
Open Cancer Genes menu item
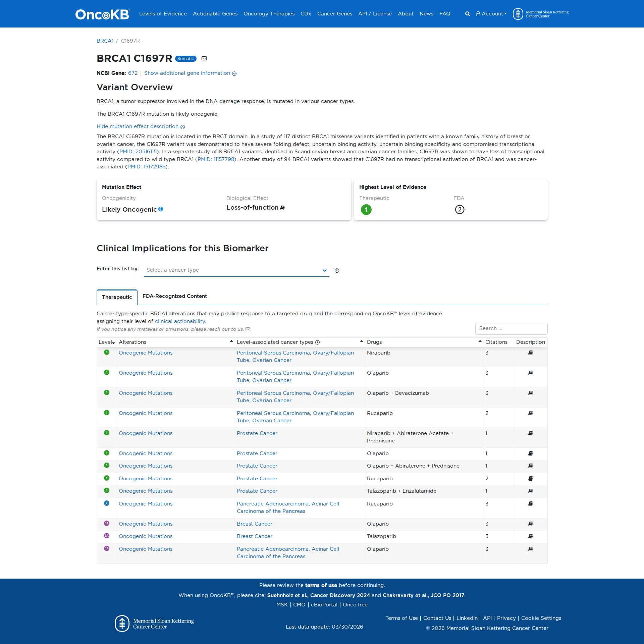(335, 14)
